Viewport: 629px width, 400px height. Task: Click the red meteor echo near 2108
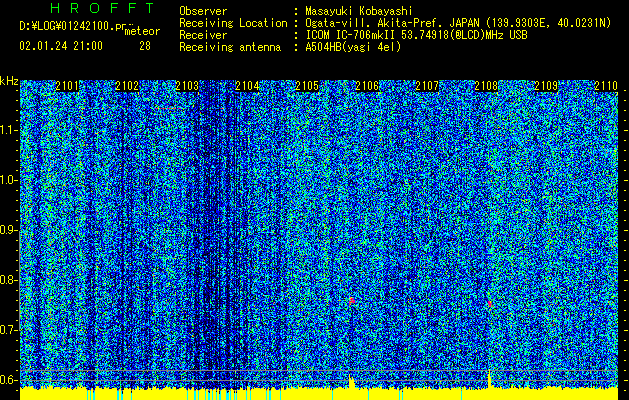pyautogui.click(x=490, y=304)
